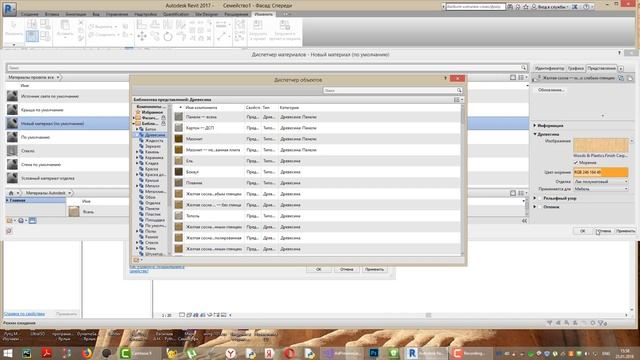Viewport: 640px width, 360px height.
Task: Click the search magnifier in the asset browser
Action: pos(459,90)
